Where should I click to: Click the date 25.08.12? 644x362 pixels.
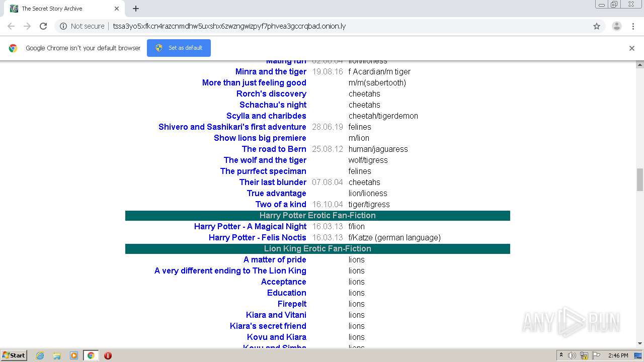pos(328,149)
